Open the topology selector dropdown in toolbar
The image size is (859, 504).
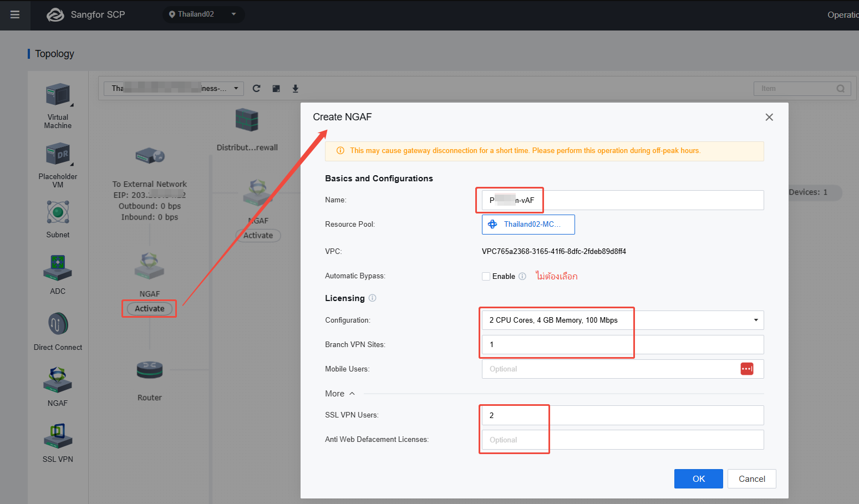click(x=174, y=89)
